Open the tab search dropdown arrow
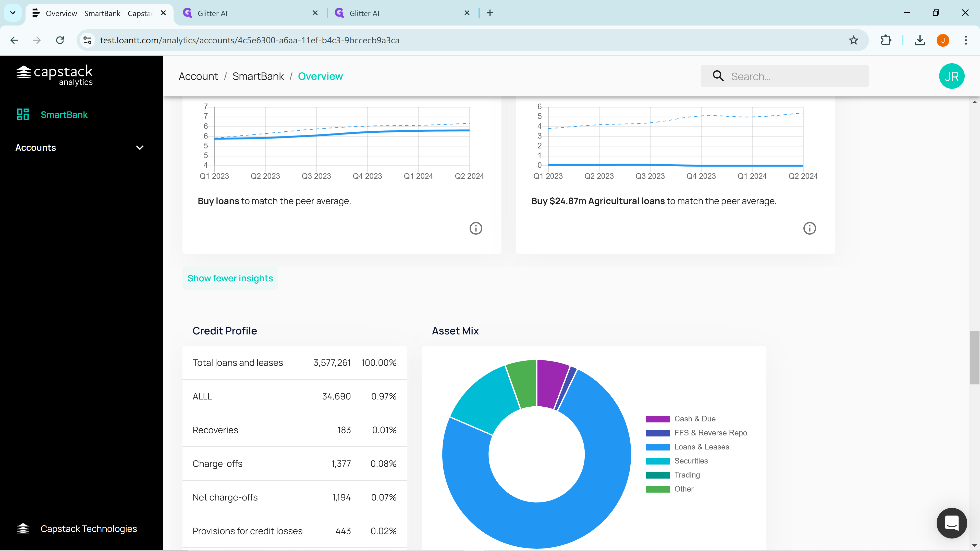The width and height of the screenshot is (980, 551). pos(13,13)
